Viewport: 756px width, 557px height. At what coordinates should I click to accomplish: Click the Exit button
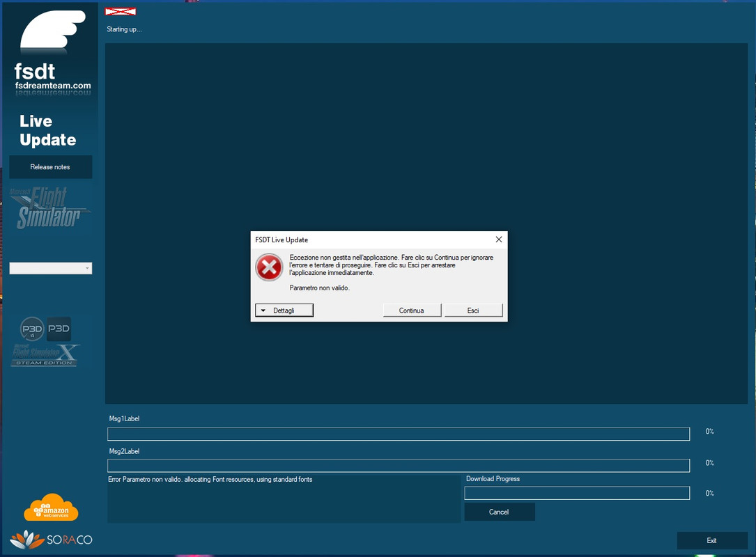tap(712, 540)
